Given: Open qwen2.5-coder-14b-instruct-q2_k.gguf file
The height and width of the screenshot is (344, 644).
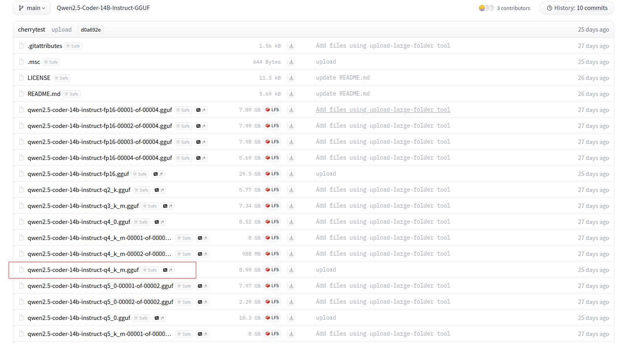Looking at the screenshot, I should [x=79, y=190].
